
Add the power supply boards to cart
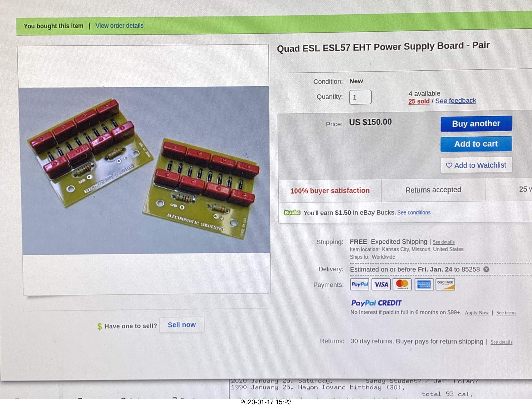476,144
